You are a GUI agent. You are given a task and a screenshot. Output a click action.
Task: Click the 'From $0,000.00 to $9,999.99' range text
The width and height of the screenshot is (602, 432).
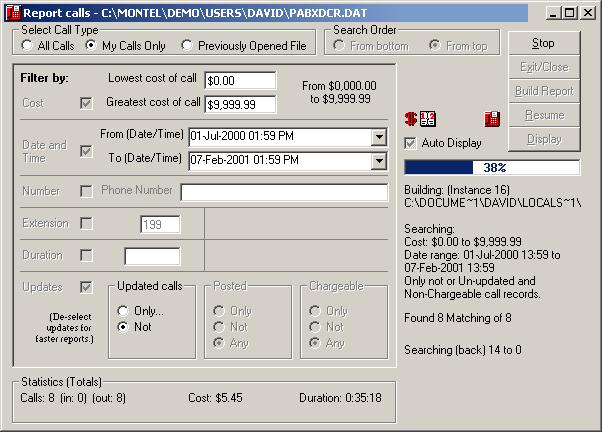coord(339,92)
